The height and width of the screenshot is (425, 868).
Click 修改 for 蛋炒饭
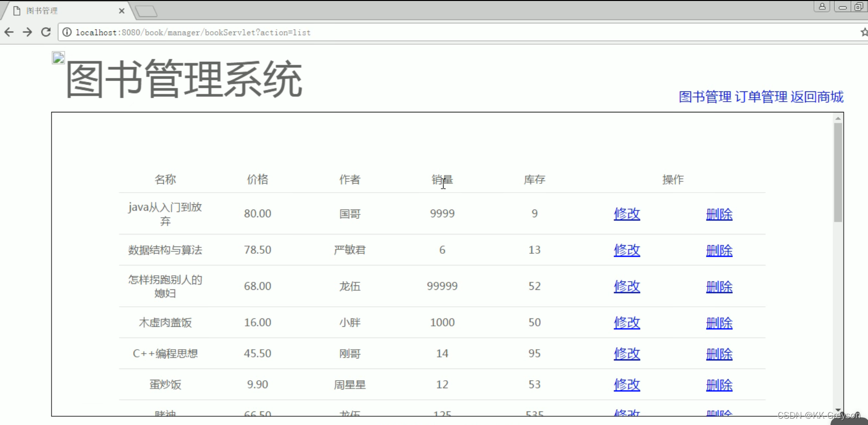[627, 385]
